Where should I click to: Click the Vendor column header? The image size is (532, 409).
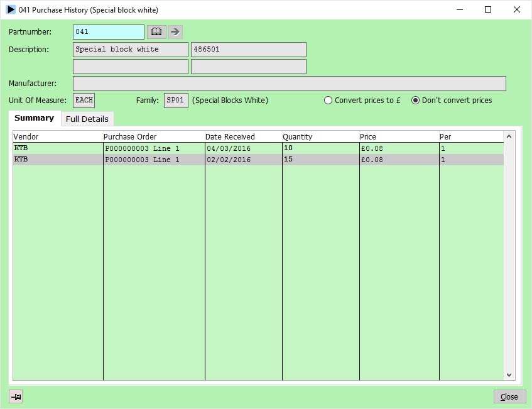58,137
